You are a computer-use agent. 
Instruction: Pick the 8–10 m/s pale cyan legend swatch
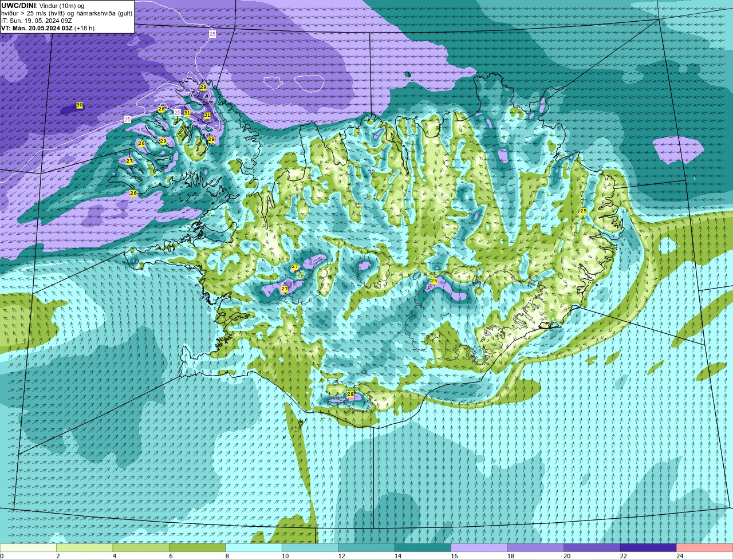254,547
